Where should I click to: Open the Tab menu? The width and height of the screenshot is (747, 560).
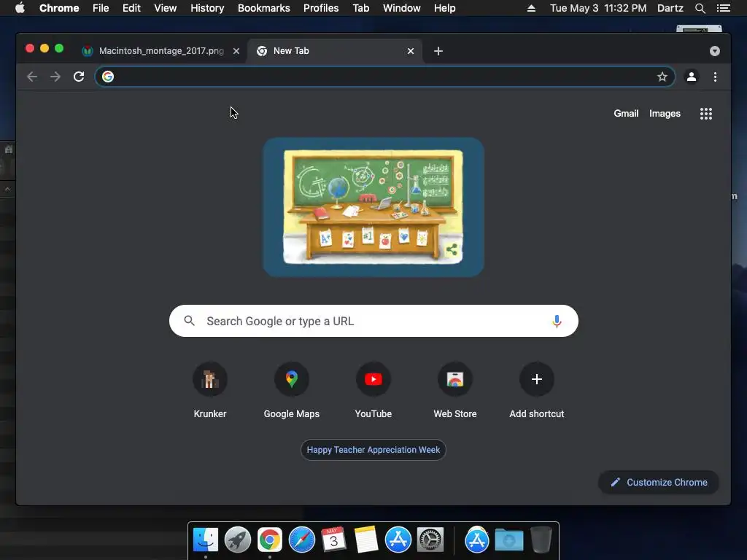[x=361, y=8]
